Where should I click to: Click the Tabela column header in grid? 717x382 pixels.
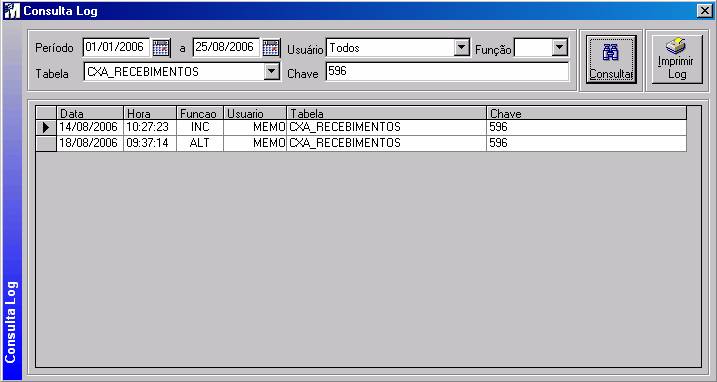pyautogui.click(x=386, y=113)
